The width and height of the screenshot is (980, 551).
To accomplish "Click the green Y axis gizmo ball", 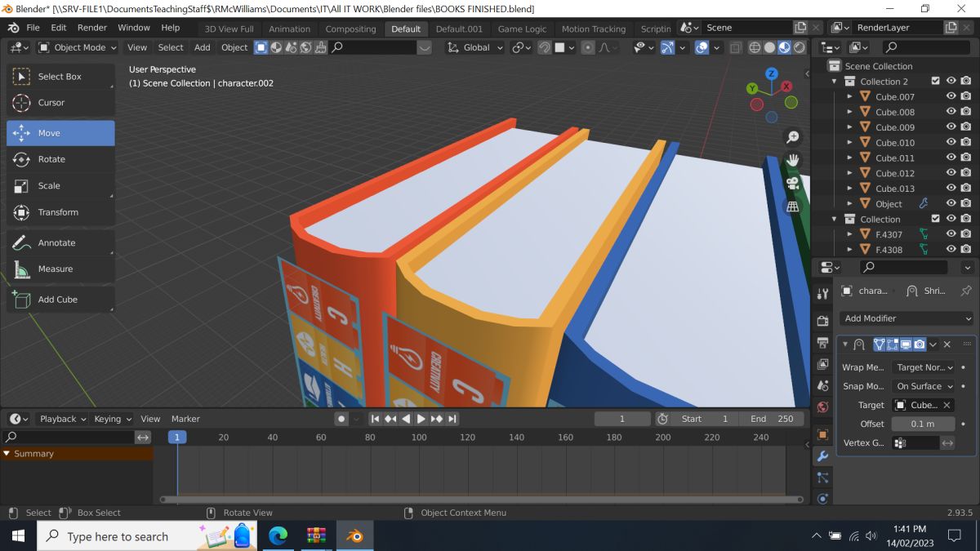I will pyautogui.click(x=753, y=88).
